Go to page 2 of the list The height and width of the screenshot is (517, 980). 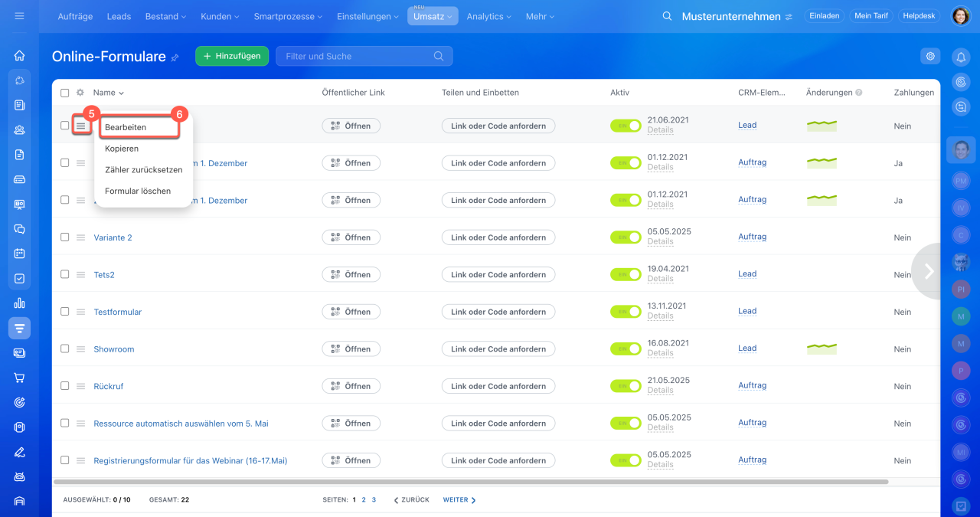click(364, 500)
